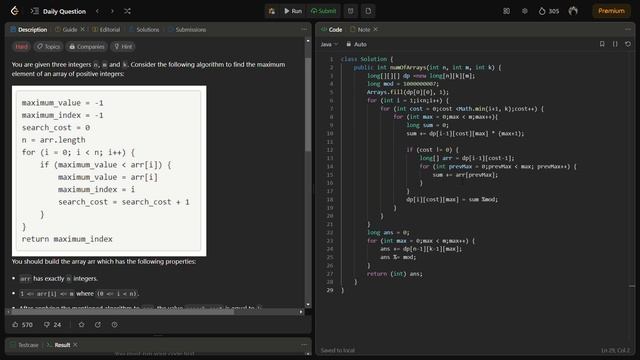Image resolution: width=640 pixels, height=360 pixels.
Task: Switch to the Result tab
Action: (x=58, y=345)
